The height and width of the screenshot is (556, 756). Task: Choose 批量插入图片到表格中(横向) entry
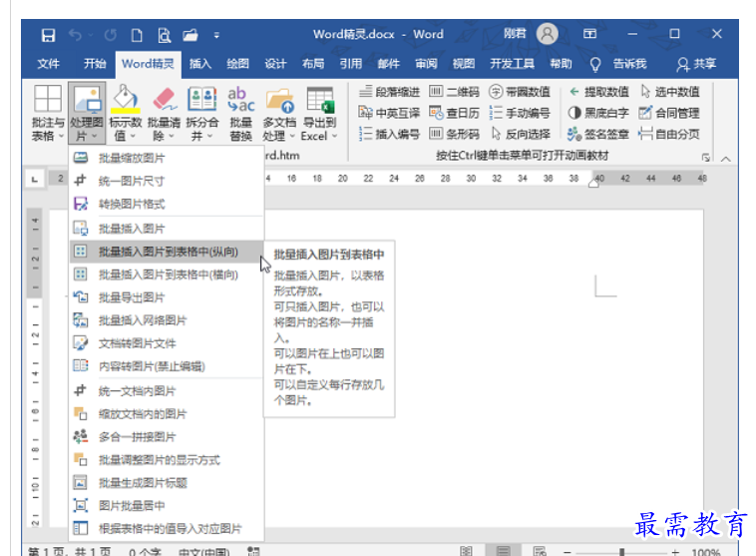(x=167, y=275)
